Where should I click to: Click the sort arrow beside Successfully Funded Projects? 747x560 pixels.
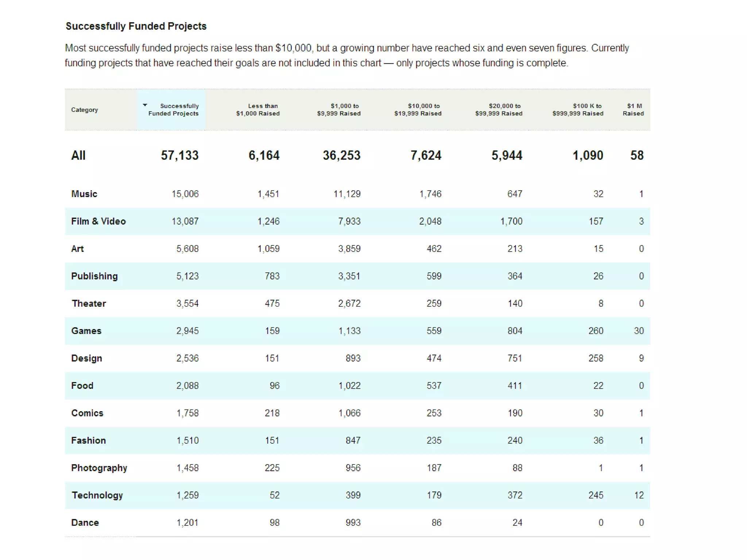pyautogui.click(x=145, y=105)
